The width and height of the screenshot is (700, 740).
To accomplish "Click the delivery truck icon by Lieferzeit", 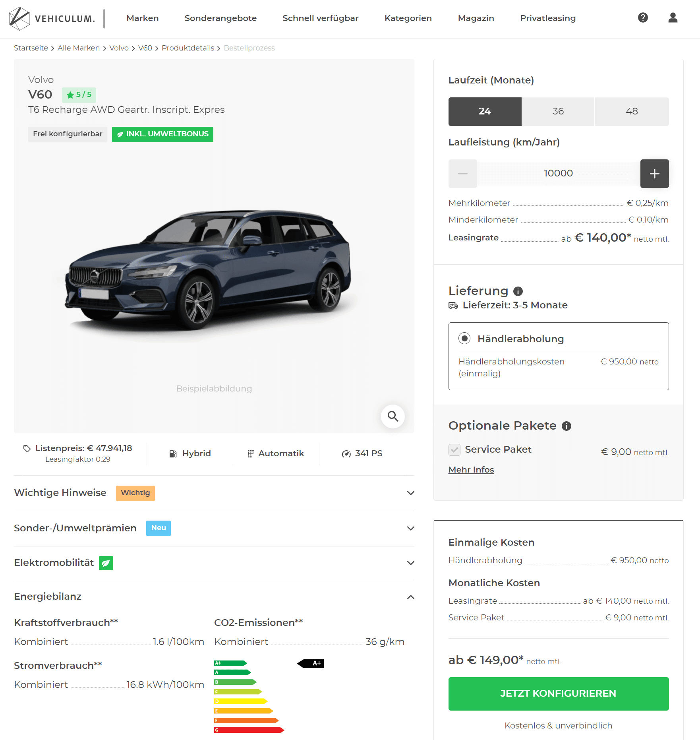I will point(453,306).
